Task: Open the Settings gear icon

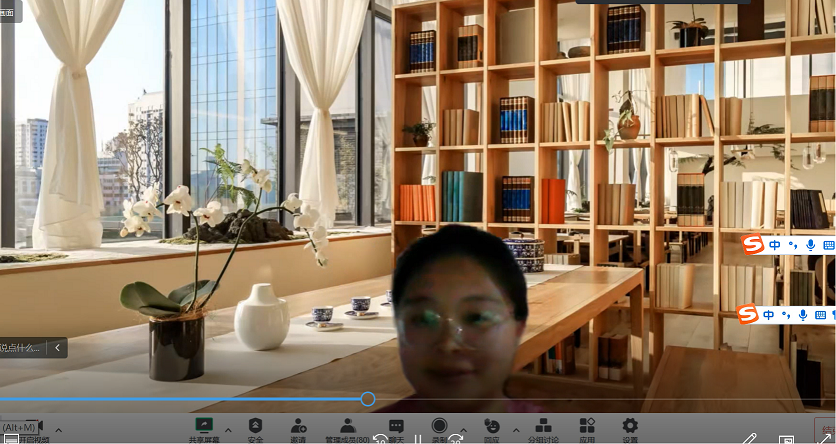Action: [630, 426]
